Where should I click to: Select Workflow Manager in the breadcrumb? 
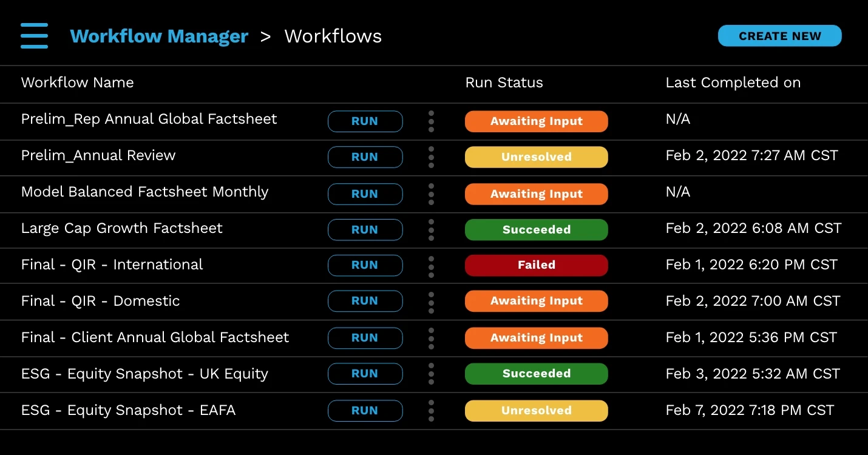[159, 36]
